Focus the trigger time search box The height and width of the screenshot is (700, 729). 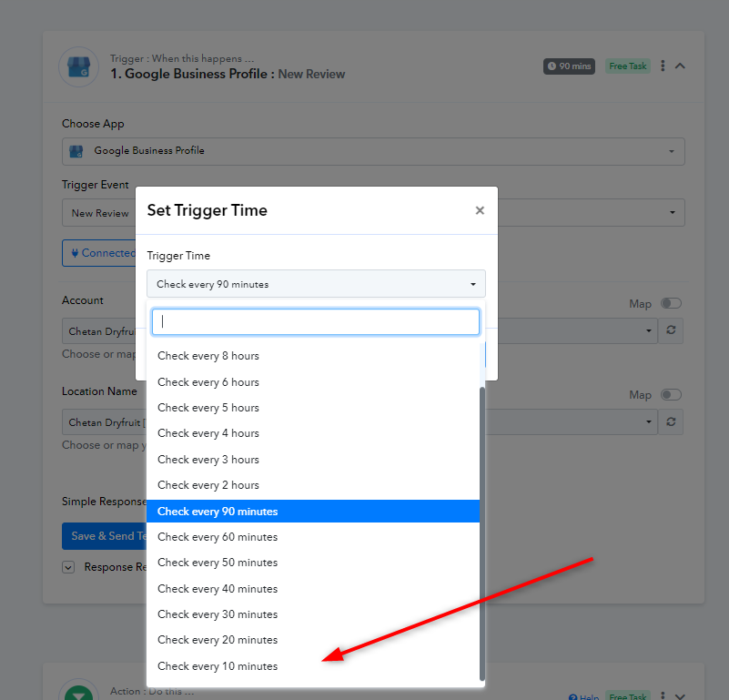[x=316, y=322]
